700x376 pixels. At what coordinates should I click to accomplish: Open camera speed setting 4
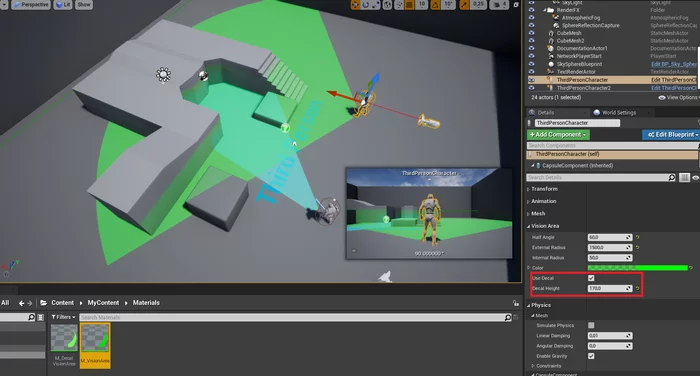[498, 4]
